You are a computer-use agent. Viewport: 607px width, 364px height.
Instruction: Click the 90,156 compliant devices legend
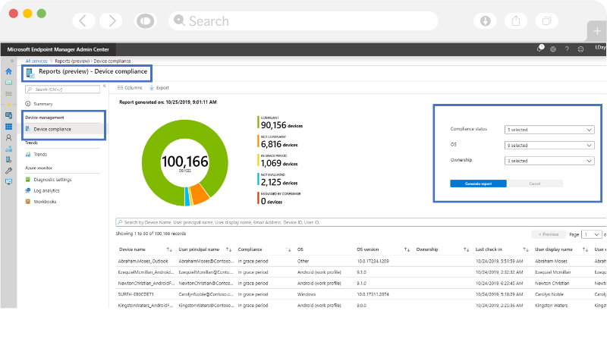(x=280, y=123)
